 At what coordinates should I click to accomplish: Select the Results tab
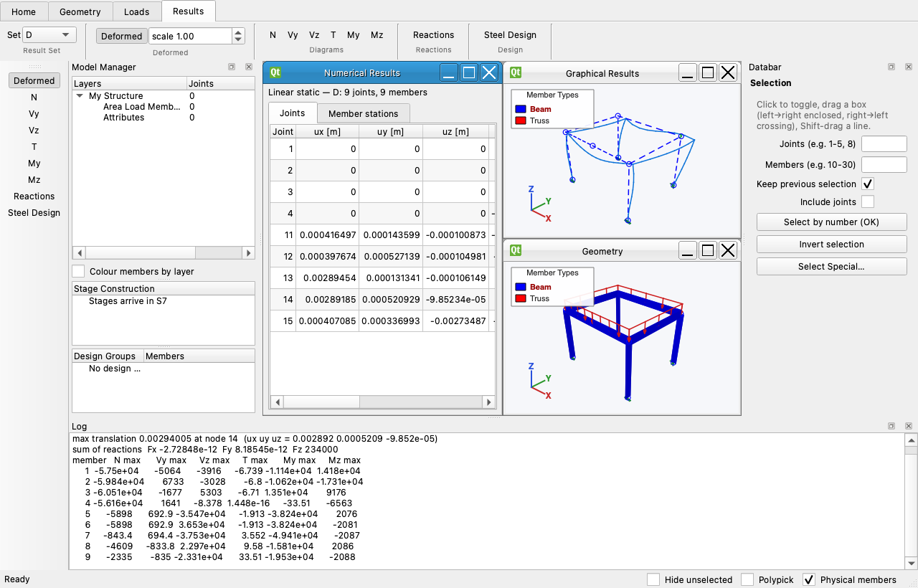pyautogui.click(x=189, y=11)
